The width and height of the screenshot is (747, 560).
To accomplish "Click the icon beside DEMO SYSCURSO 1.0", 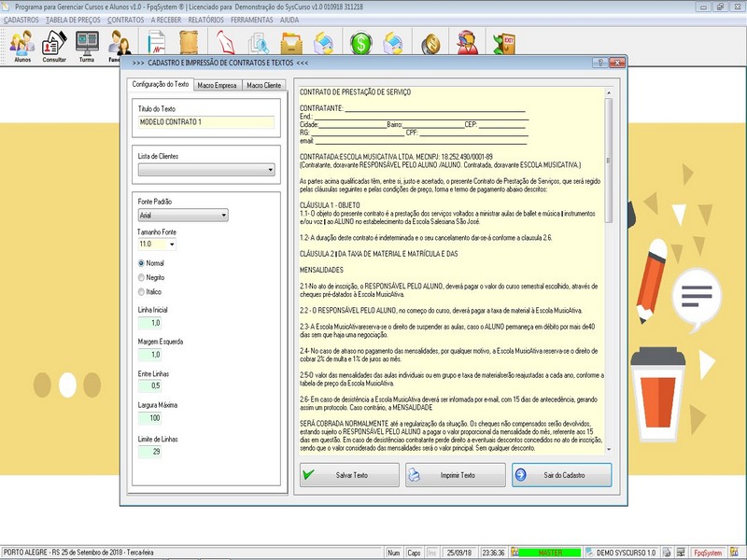I will (x=590, y=553).
